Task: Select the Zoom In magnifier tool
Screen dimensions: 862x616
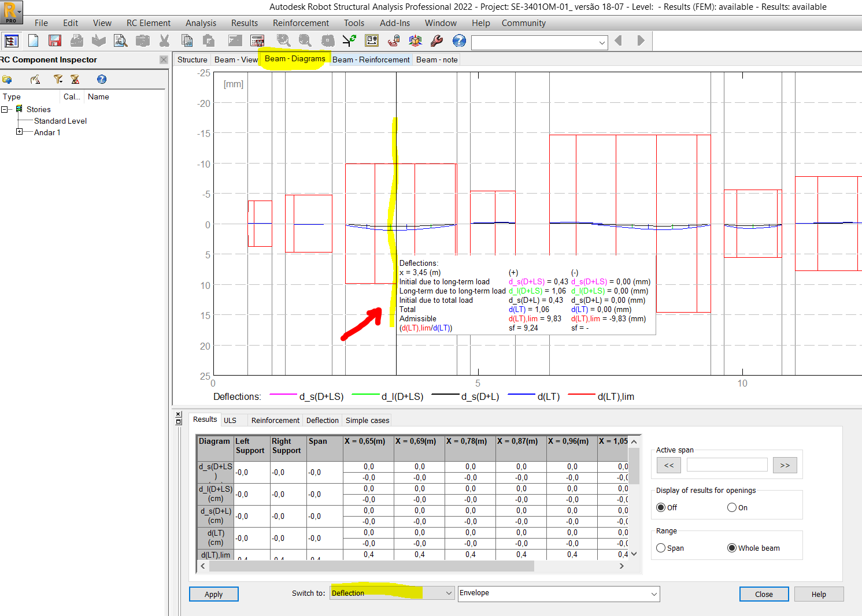Action: point(283,41)
